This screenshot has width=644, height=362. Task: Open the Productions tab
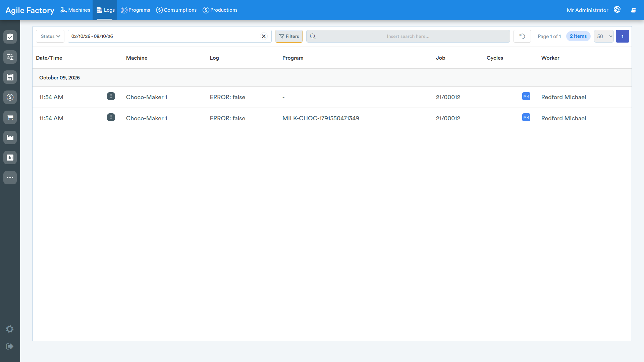tap(220, 10)
